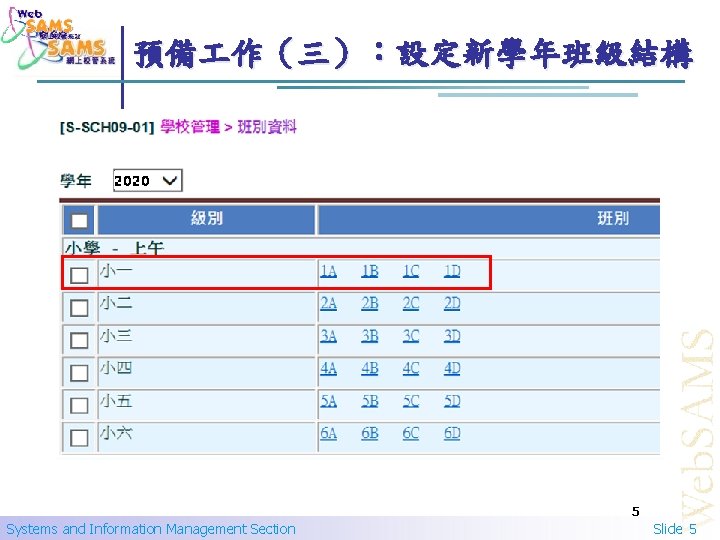Open class 1A link

click(x=329, y=271)
